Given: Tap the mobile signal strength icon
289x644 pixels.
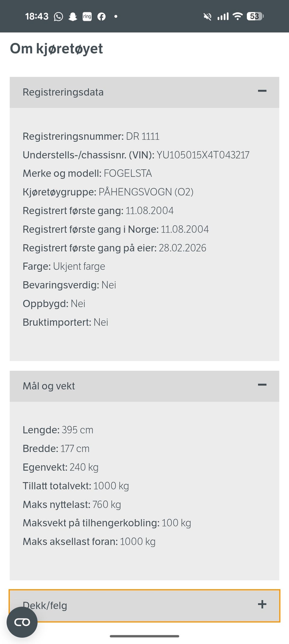Looking at the screenshot, I should tap(223, 16).
